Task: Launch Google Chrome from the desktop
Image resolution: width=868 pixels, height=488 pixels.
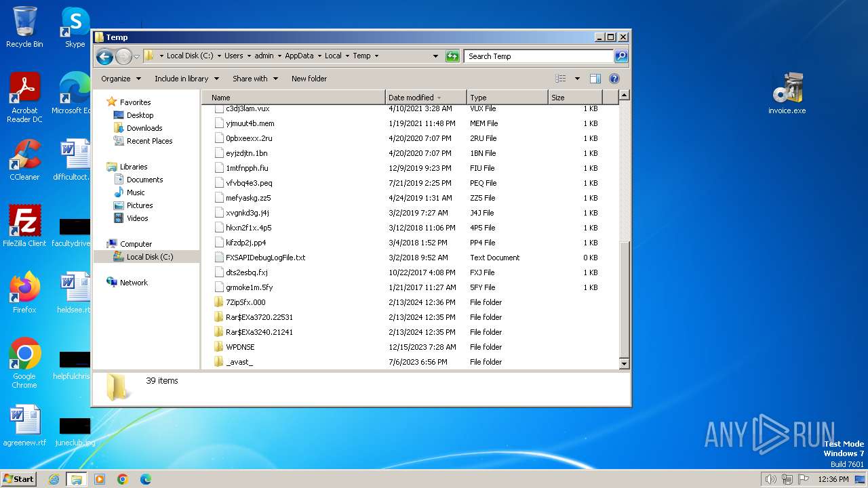Action: 24,363
